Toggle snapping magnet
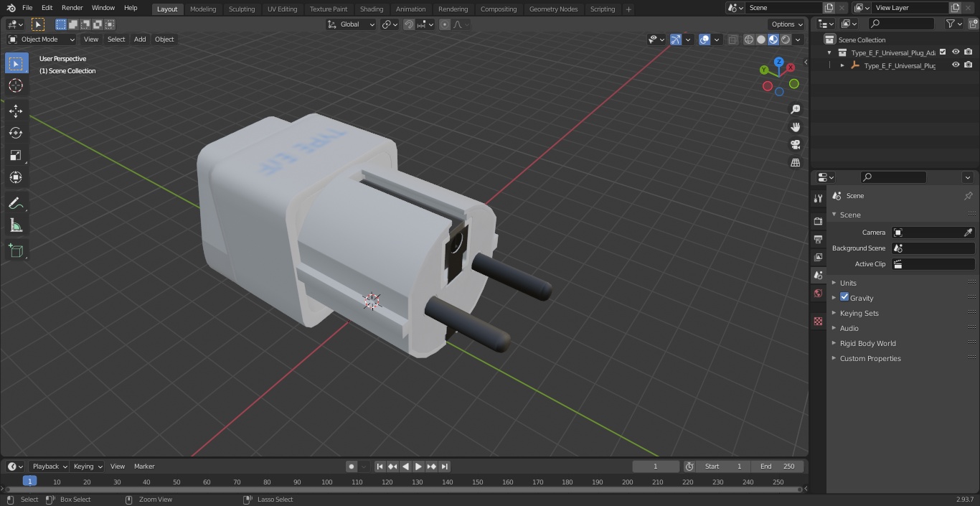 pos(408,24)
